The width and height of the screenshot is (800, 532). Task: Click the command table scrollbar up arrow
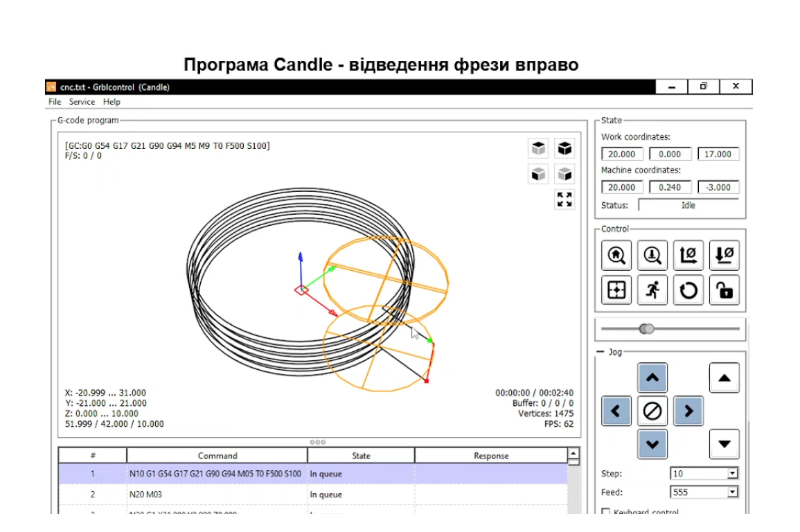573,454
